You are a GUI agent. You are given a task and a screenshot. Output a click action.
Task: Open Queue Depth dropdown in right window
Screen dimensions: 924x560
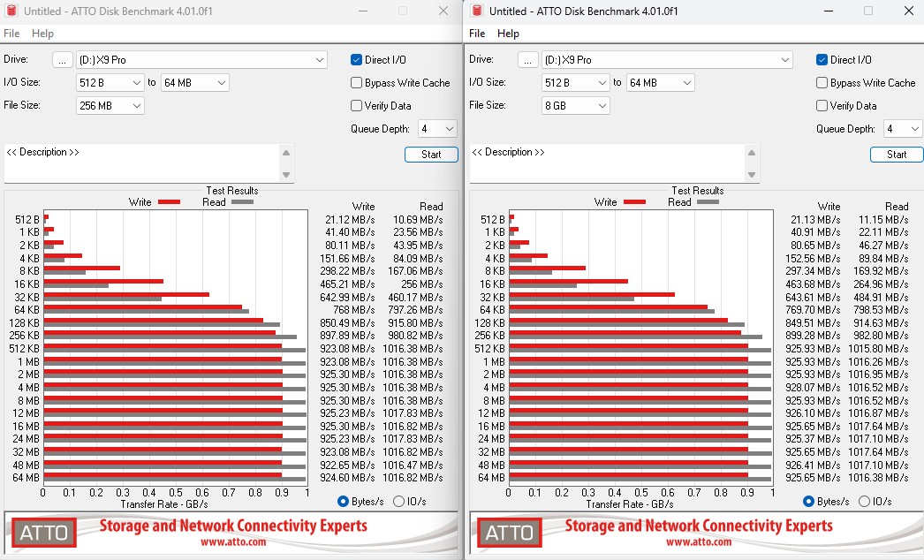tap(903, 128)
